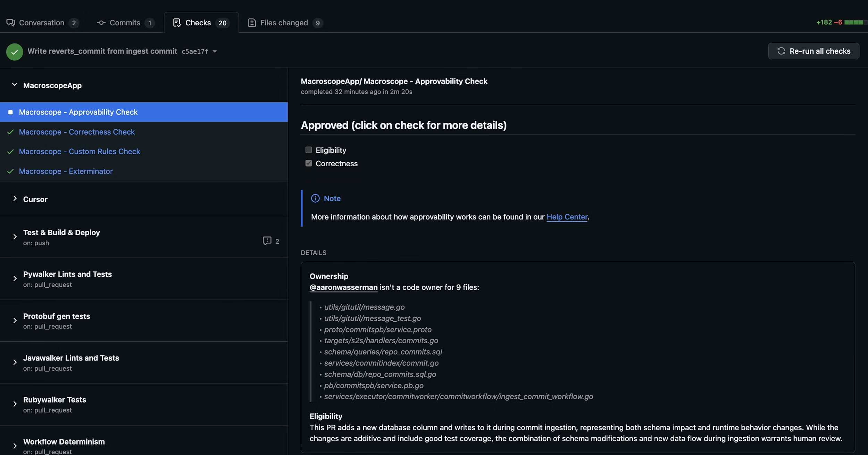
Task: Switch to the Files changed tab
Action: [x=284, y=23]
